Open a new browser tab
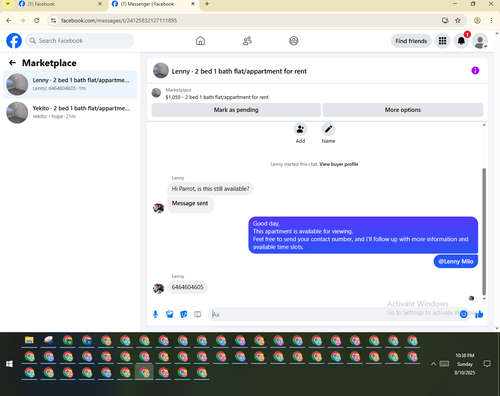The height and width of the screenshot is (396, 500). 207,4
